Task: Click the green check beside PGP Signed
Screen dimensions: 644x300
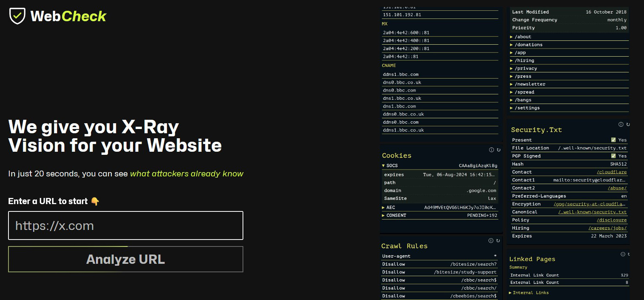Action: pyautogui.click(x=613, y=156)
